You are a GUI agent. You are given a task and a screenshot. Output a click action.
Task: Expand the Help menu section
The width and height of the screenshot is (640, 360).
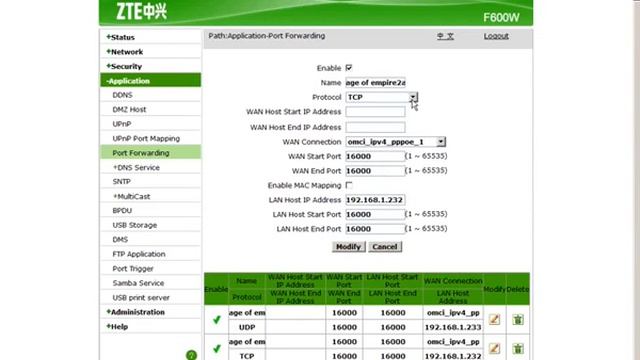(x=117, y=327)
